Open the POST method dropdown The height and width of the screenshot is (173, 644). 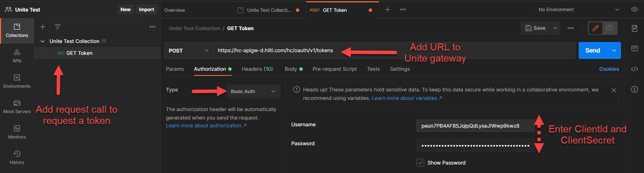click(188, 50)
